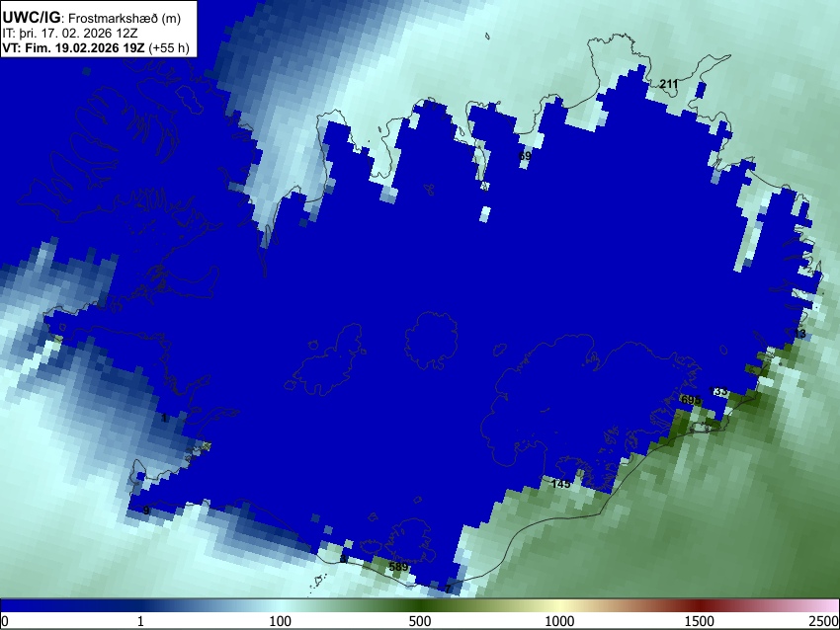Click the map value label 133

click(717, 391)
